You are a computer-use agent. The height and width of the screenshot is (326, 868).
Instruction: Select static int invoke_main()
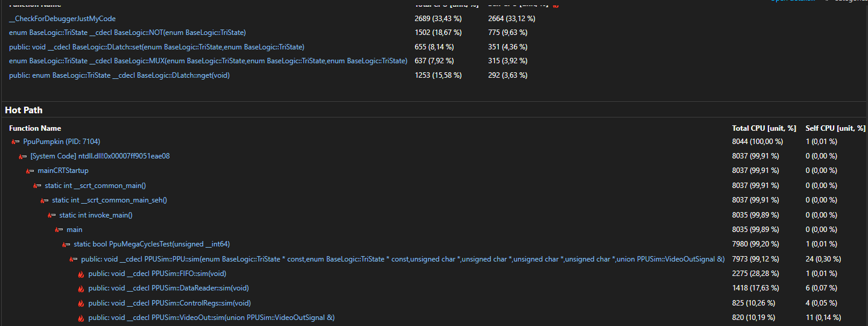click(x=96, y=215)
